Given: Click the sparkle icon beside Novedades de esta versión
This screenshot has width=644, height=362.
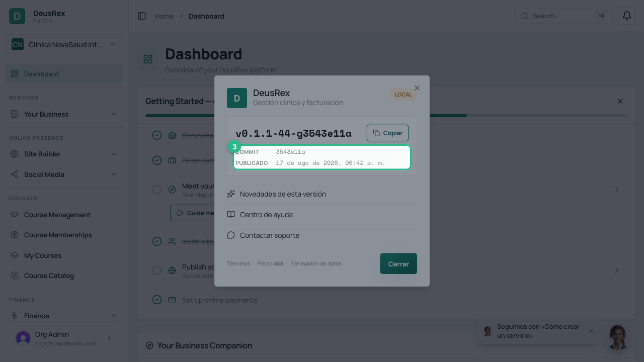Looking at the screenshot, I should (231, 194).
